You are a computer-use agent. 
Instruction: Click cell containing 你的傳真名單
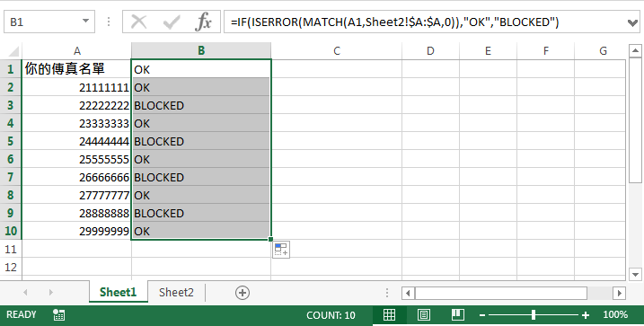77,69
